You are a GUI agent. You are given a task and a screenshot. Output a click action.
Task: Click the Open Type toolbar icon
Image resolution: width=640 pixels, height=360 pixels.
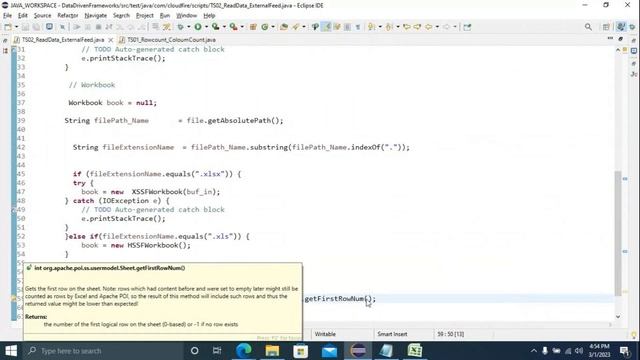(284, 27)
